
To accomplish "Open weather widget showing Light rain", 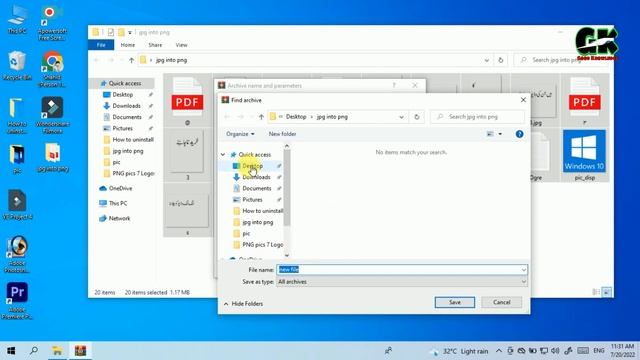I will click(460, 351).
